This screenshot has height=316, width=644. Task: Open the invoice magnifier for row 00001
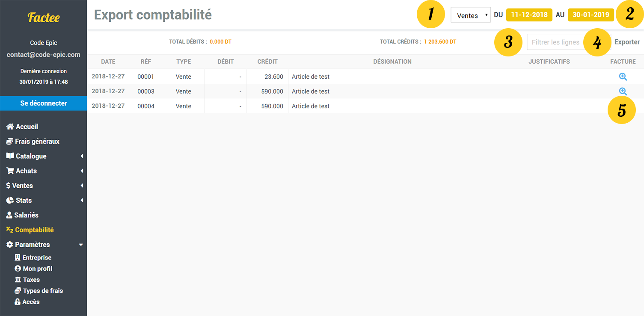pos(623,77)
